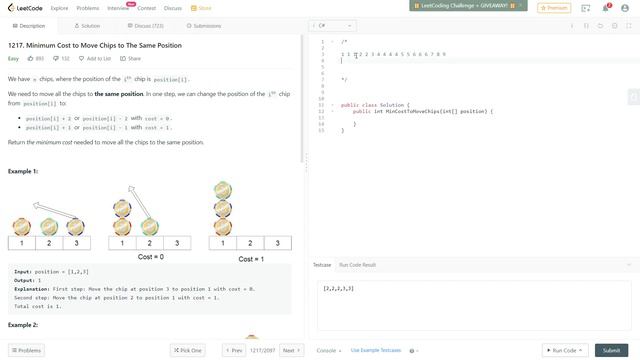Click the side feedback tab on right edge

(x=633, y=97)
